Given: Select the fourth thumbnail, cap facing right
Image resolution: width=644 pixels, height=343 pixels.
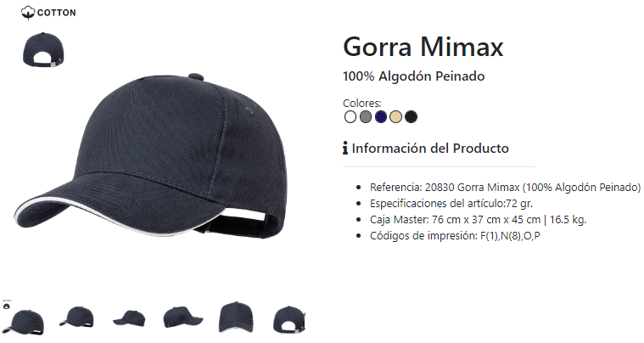Looking at the screenshot, I should 182,318.
